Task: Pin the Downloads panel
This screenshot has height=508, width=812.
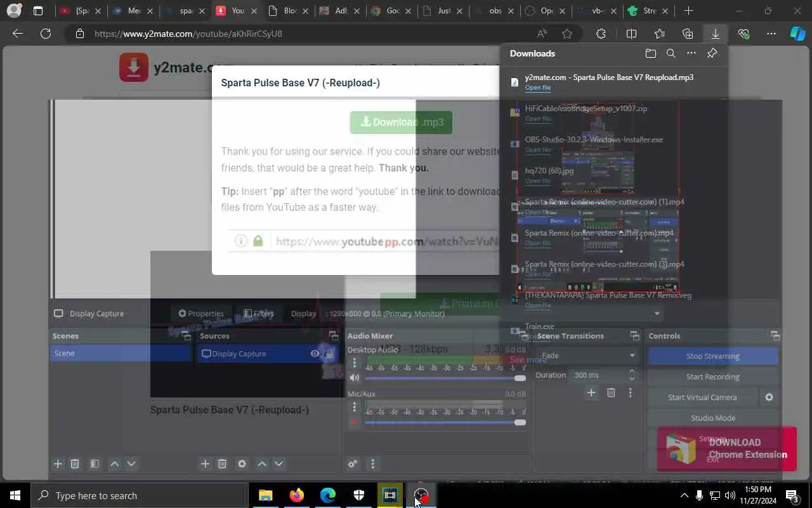Action: 712,53
